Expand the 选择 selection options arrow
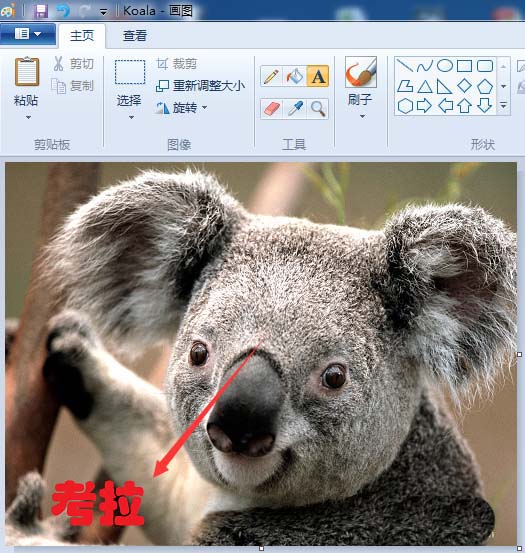The image size is (525, 553). (x=131, y=117)
